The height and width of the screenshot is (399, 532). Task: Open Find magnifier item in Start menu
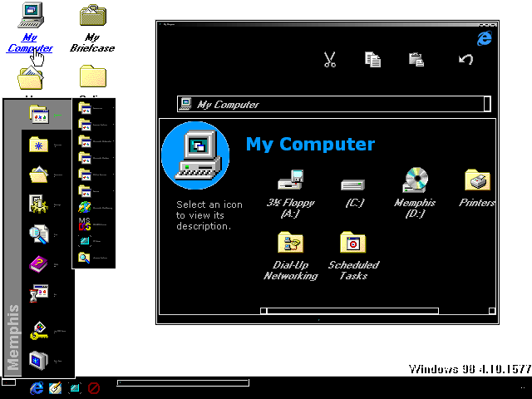point(47,234)
